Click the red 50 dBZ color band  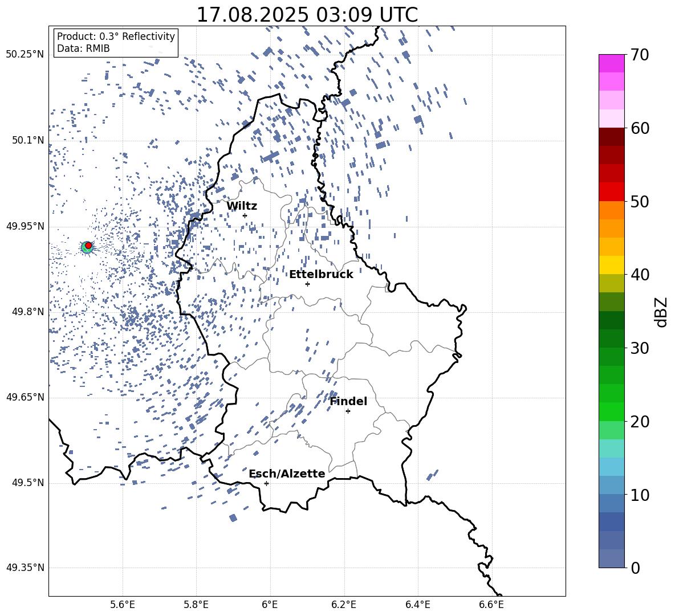[611, 192]
